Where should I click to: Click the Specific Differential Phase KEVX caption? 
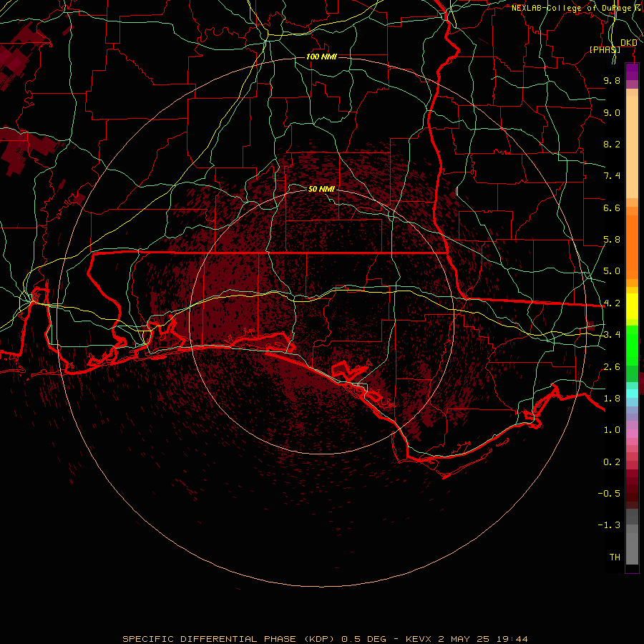pyautogui.click(x=325, y=639)
